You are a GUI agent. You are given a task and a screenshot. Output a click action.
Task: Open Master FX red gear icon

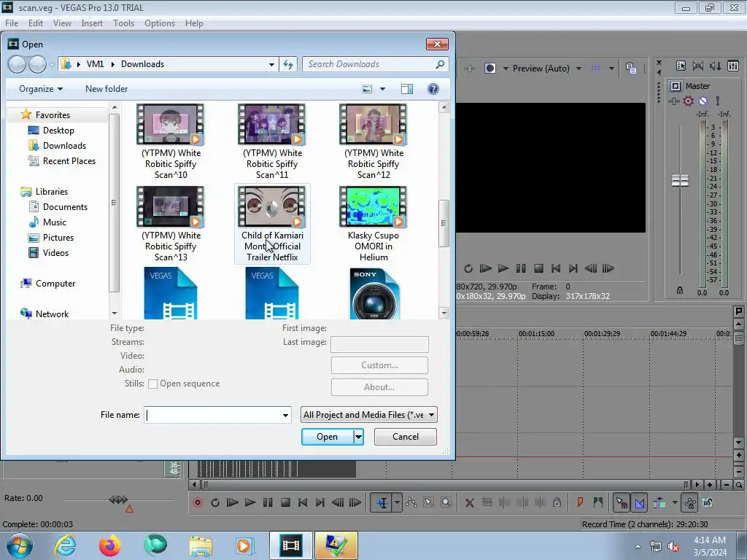[688, 101]
